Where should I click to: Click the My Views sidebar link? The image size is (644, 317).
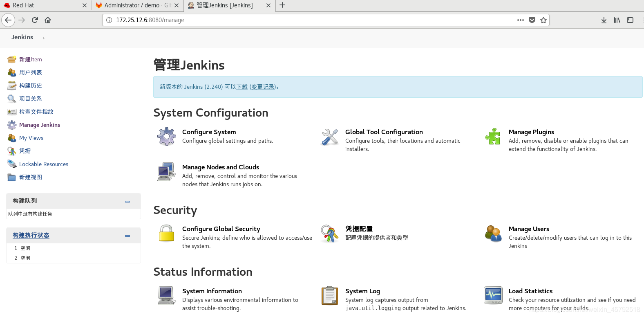click(31, 138)
